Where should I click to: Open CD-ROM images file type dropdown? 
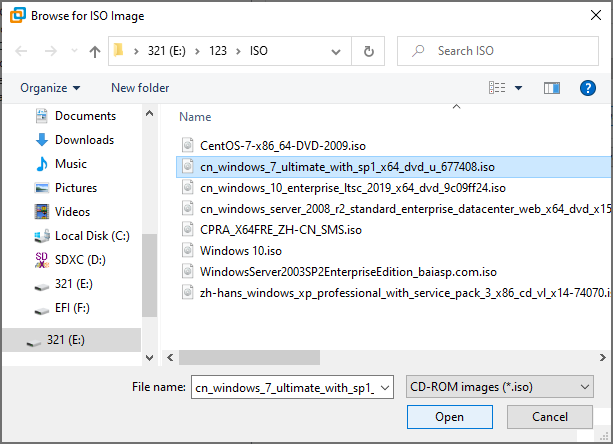click(500, 387)
